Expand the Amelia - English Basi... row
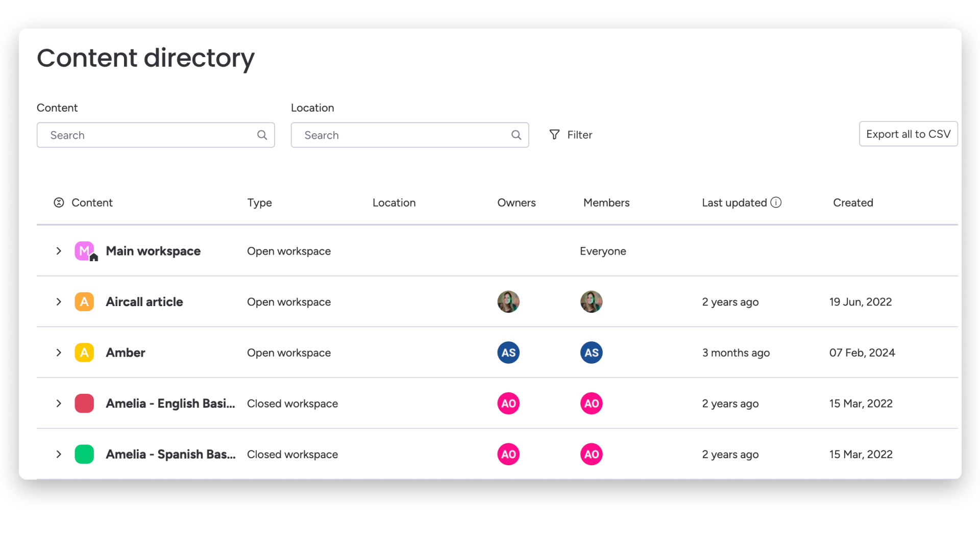The height and width of the screenshot is (551, 980). [59, 404]
